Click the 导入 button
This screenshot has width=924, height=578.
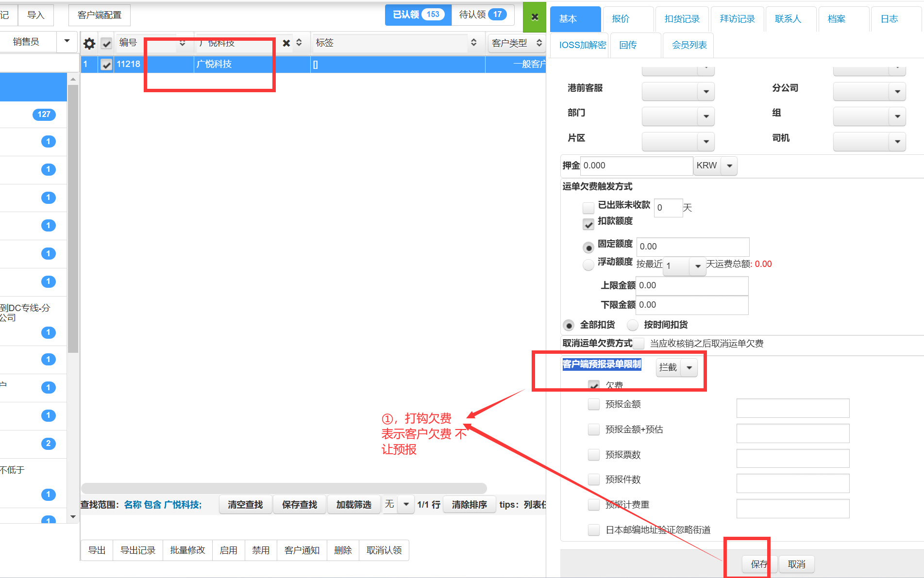click(35, 16)
